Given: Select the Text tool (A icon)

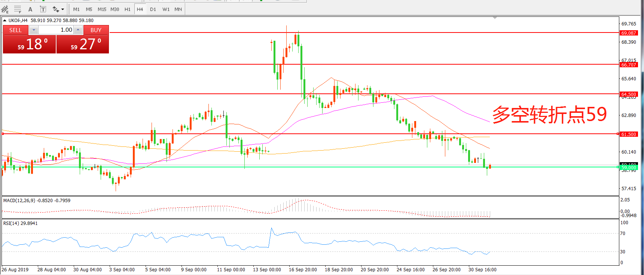Looking at the screenshot, I should (30, 9).
